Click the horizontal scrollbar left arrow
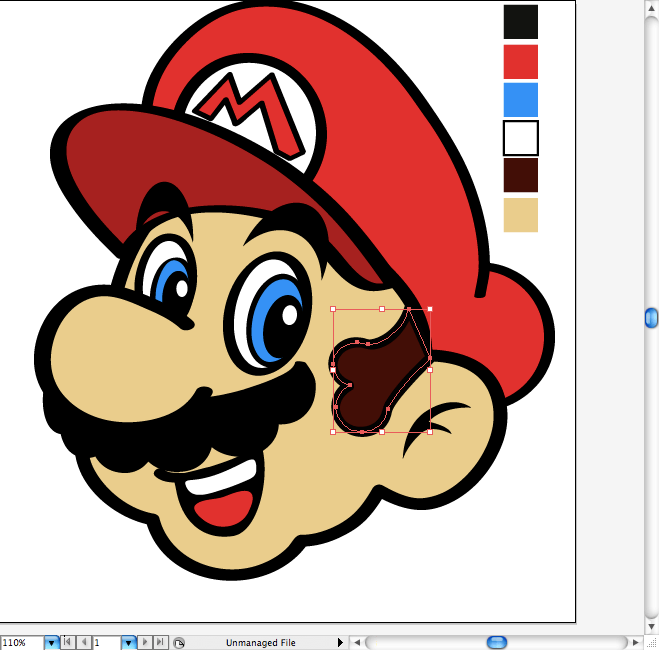659x650 pixels. 357,642
